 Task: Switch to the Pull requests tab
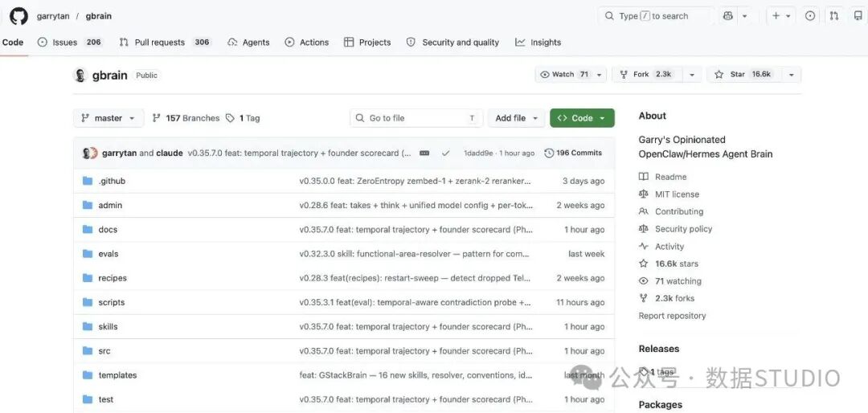pyautogui.click(x=166, y=42)
